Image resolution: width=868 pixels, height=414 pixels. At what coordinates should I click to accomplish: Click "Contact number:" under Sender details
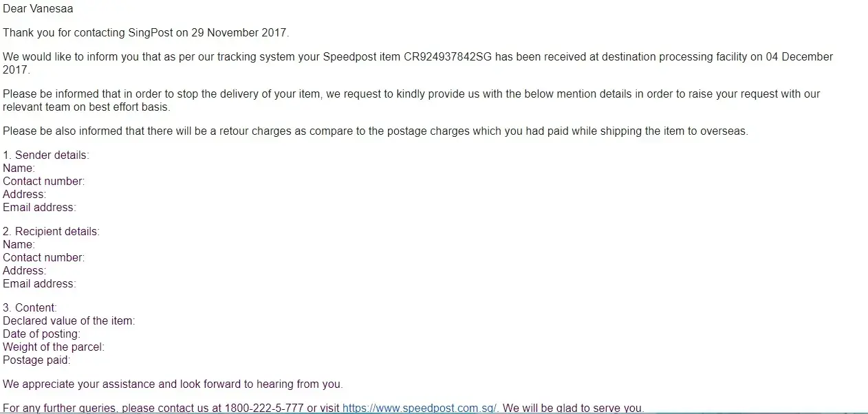click(x=43, y=182)
